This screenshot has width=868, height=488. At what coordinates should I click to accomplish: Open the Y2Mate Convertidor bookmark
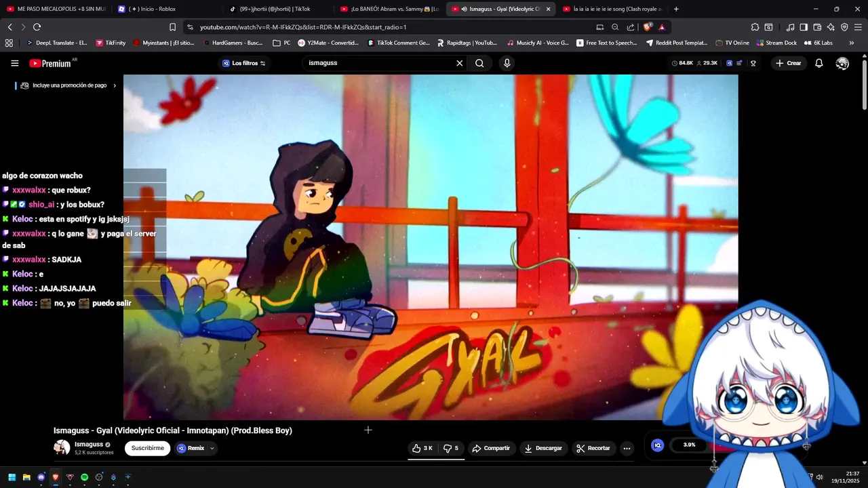tap(328, 43)
